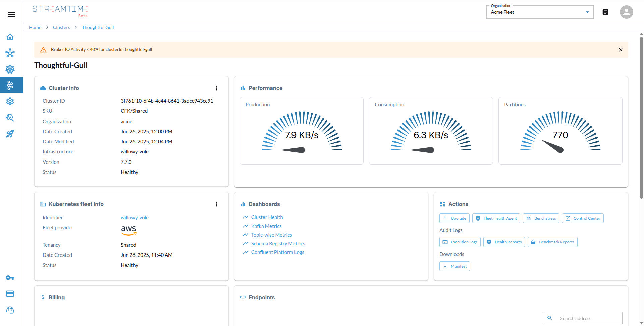Click the Infrastructure value willowy-vole

(135, 152)
